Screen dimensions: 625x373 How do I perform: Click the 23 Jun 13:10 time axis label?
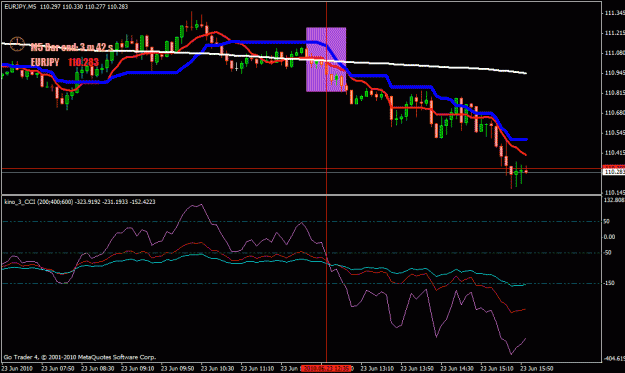click(x=377, y=369)
